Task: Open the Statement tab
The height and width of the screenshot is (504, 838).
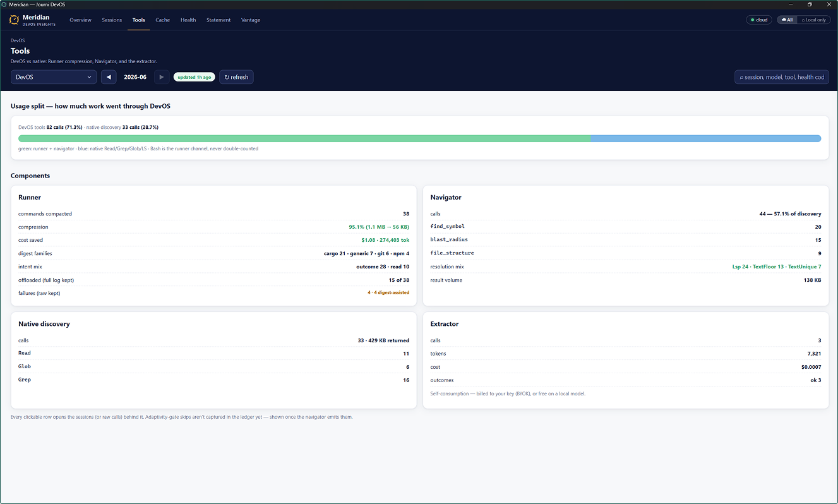Action: pyautogui.click(x=218, y=20)
